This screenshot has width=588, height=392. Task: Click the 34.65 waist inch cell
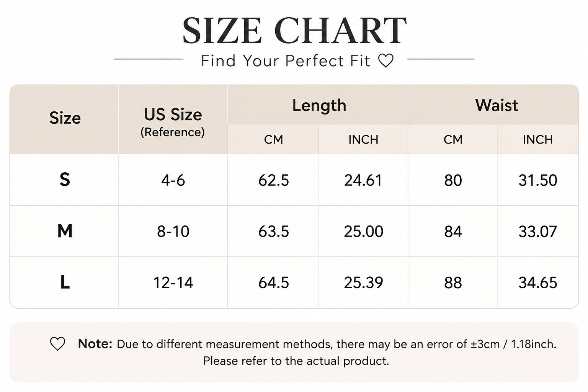coord(537,283)
